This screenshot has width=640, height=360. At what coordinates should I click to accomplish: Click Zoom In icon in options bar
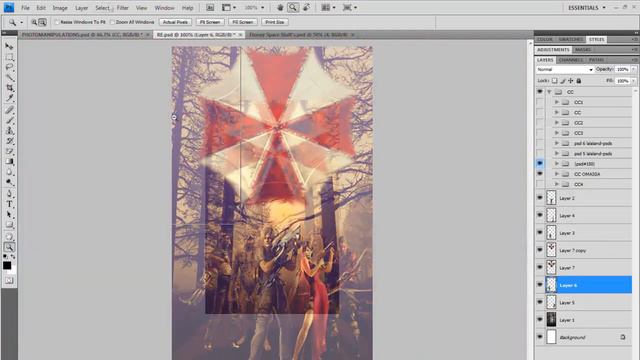34,22
